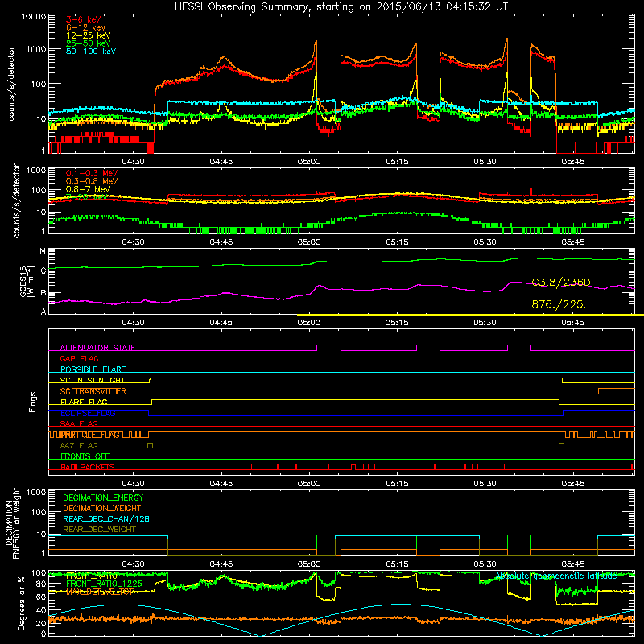
Task: Click 05:45 time label under GOES panel
Action: 572,323
